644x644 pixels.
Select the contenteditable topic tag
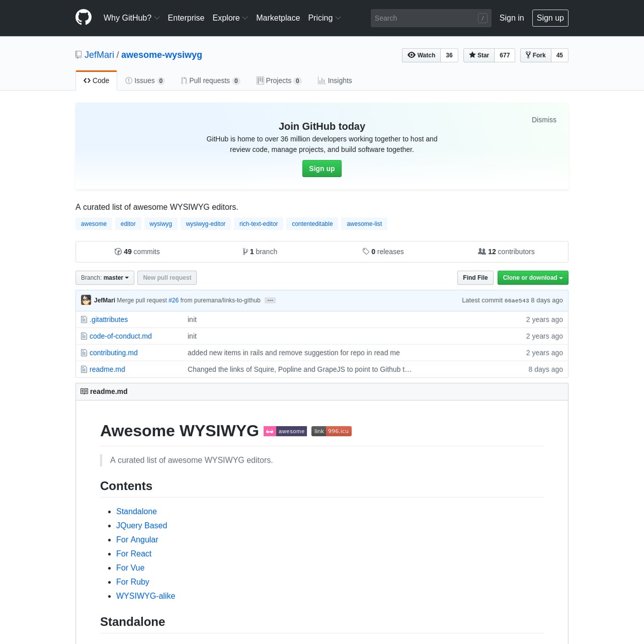[x=312, y=224]
